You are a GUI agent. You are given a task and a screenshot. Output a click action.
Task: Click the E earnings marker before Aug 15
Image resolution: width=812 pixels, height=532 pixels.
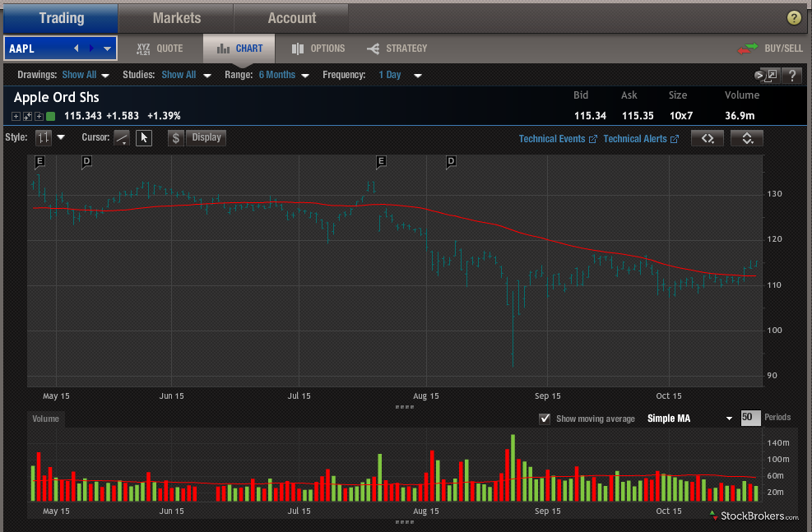pyautogui.click(x=381, y=161)
